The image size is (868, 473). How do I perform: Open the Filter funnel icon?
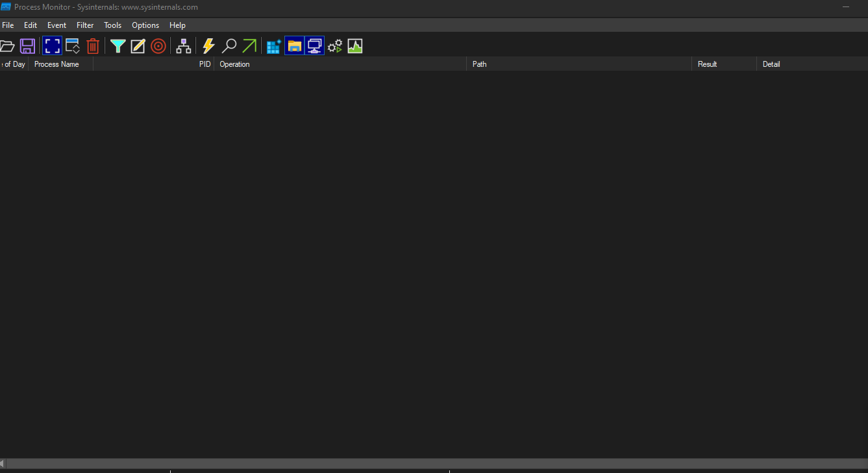[118, 46]
